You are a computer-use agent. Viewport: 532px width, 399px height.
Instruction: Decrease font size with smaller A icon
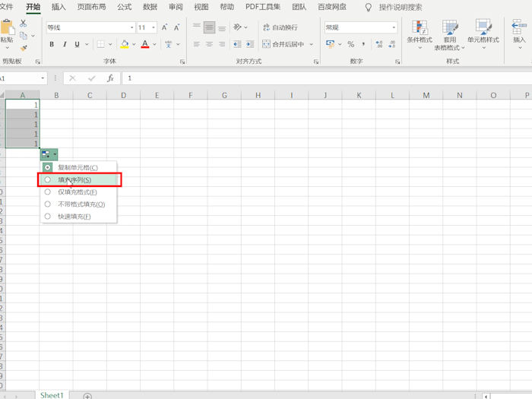coord(177,27)
